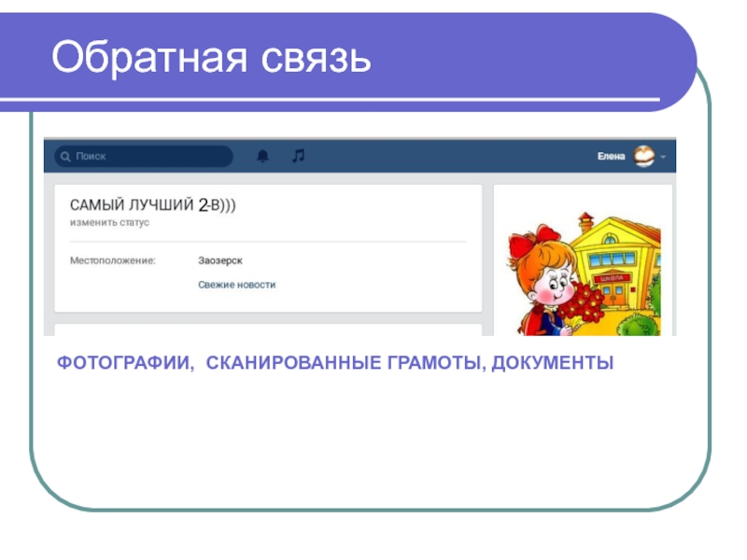747x560 pixels.
Task: Expand the profile dropdown arrow
Action: tap(663, 157)
